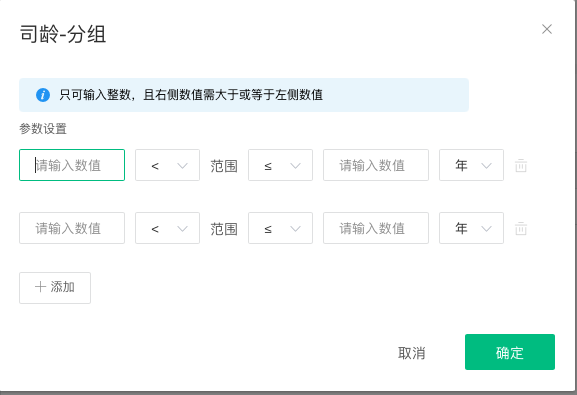The image size is (577, 395).
Task: Delete the second range row with trash icon
Action: pyautogui.click(x=521, y=228)
